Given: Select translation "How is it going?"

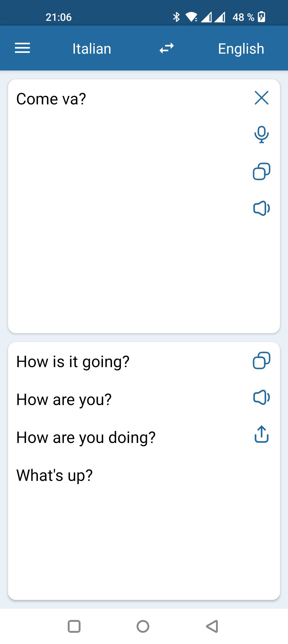Looking at the screenshot, I should pos(73,362).
